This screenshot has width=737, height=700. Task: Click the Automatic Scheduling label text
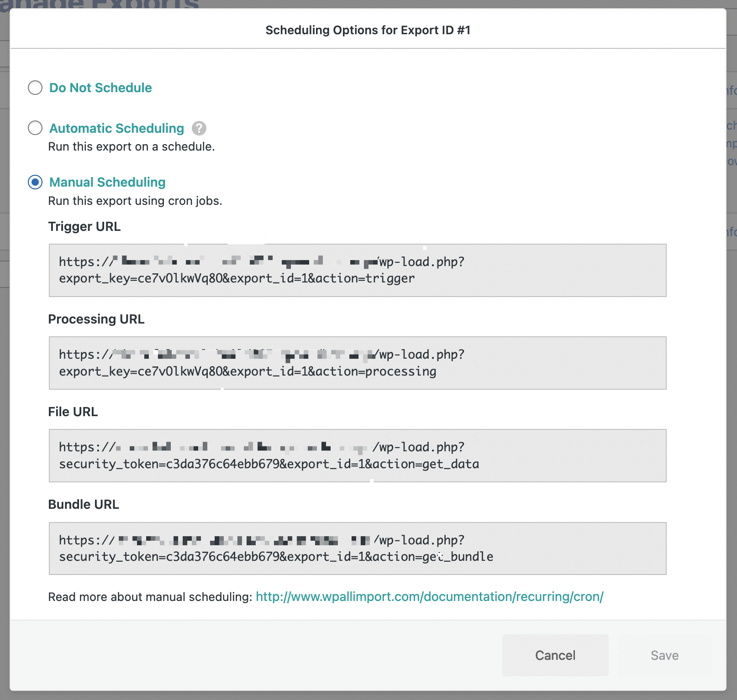click(x=116, y=128)
